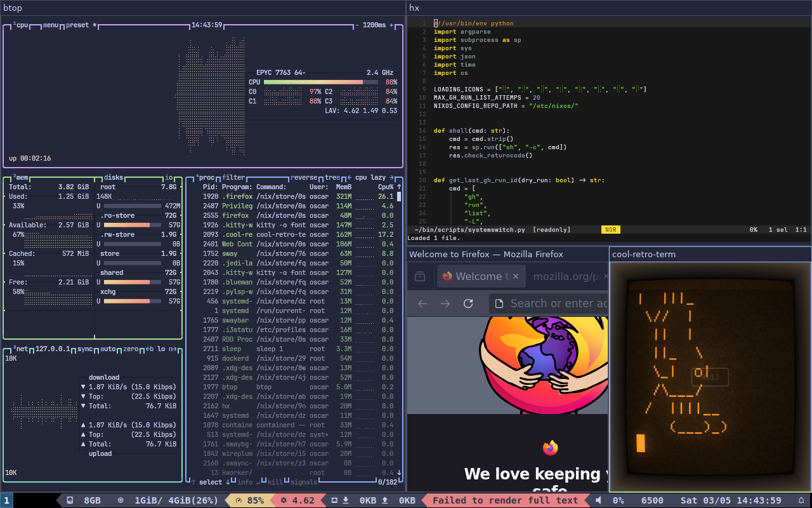Go forward in Firefox toolbar
This screenshot has width=812, height=508.
[x=445, y=304]
